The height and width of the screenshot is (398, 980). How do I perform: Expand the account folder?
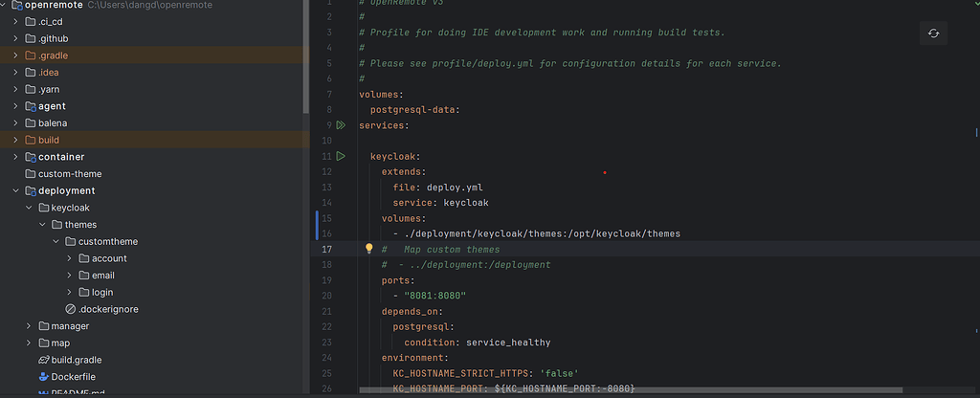69,258
